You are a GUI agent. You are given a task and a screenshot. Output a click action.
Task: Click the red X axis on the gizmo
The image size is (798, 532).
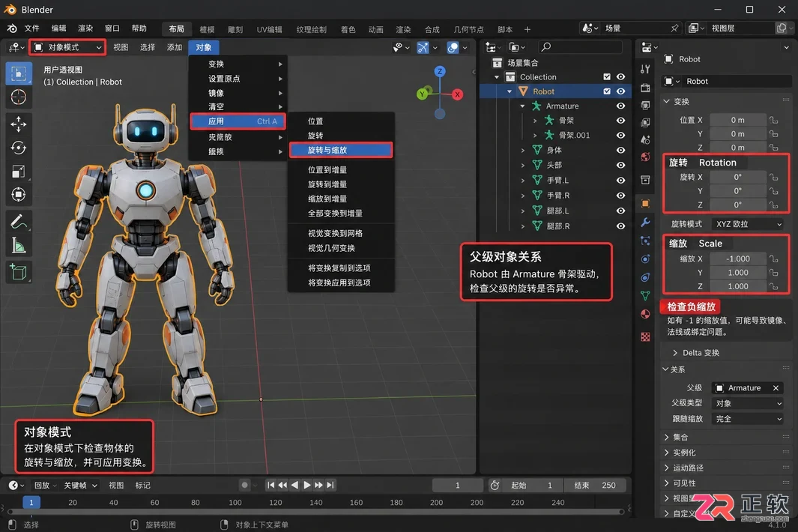coord(458,94)
